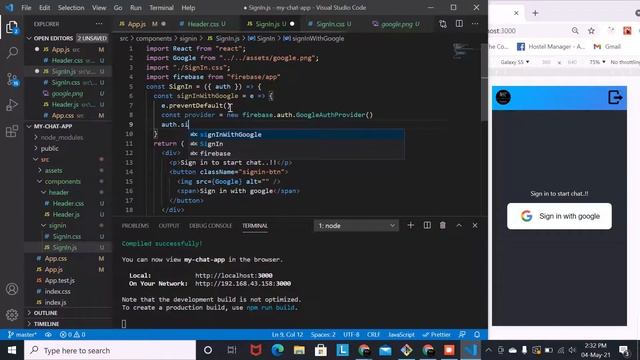Open Accounts menu in activity bar
This screenshot has height=360, width=640.
(x=12, y=289)
